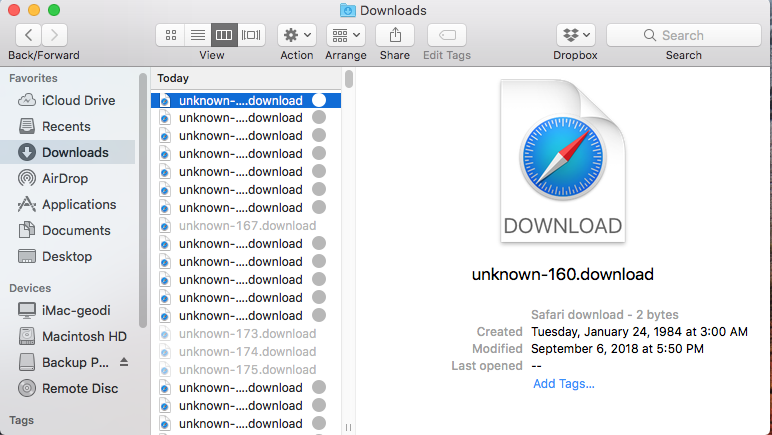This screenshot has height=435, width=772.
Task: Click the sidebar vertical scrollbar
Action: tap(143, 200)
